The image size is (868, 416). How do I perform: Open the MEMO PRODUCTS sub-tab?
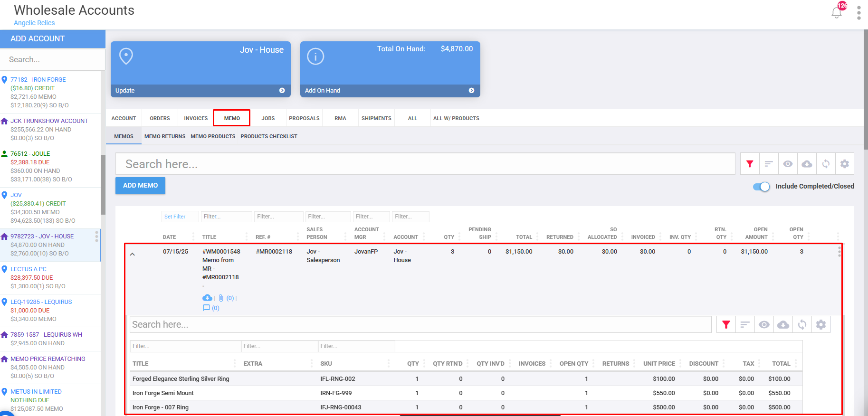click(x=213, y=136)
